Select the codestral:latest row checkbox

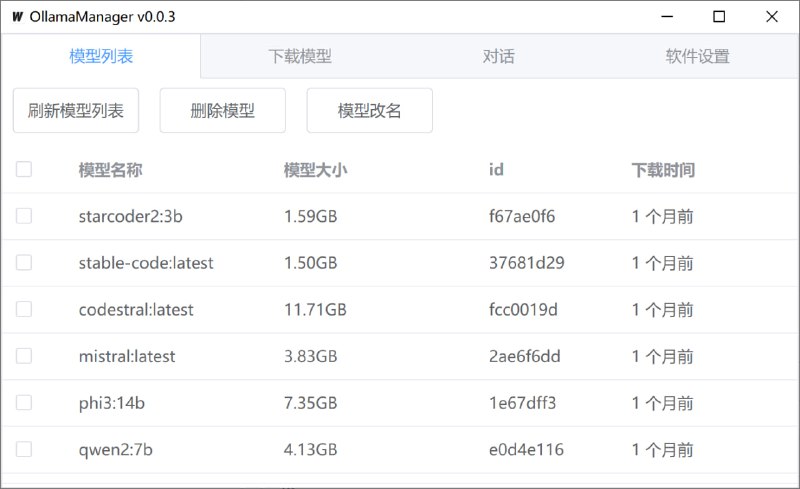24,310
